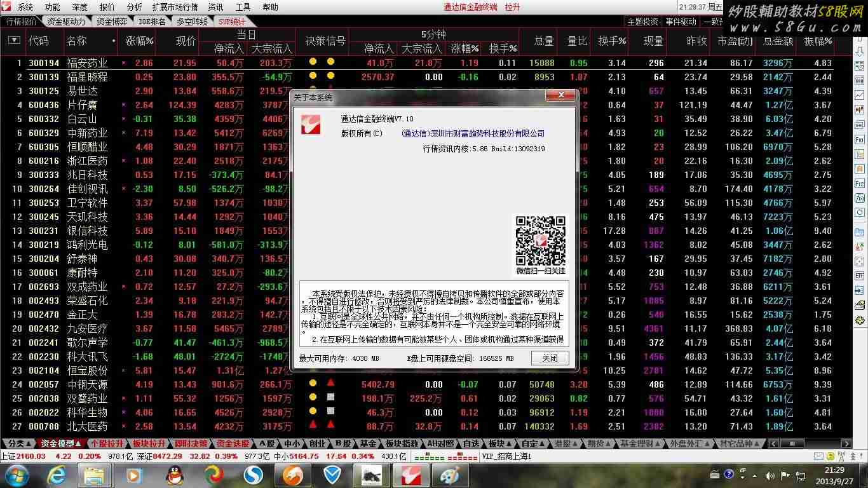Image resolution: width=868 pixels, height=488 pixels.
Task: Switch to the 资金博弈 tab
Action: pyautogui.click(x=112, y=21)
